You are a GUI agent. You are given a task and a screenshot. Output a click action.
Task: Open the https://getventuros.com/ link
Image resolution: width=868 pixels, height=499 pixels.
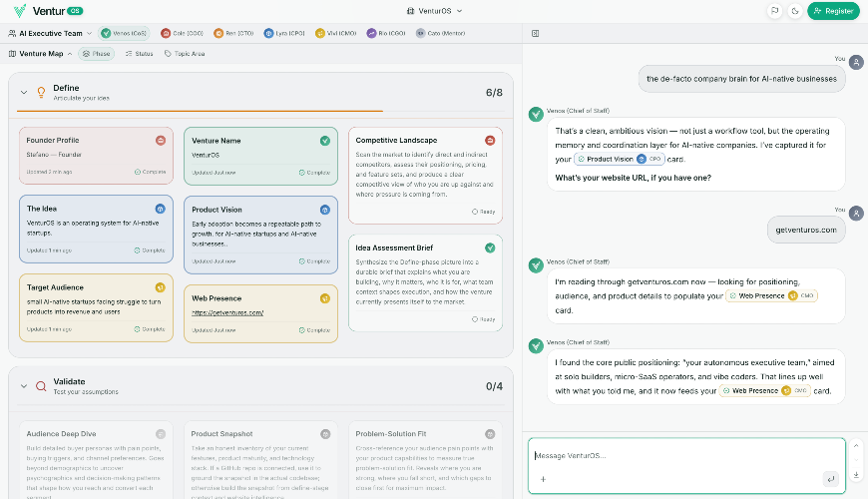pyautogui.click(x=227, y=313)
